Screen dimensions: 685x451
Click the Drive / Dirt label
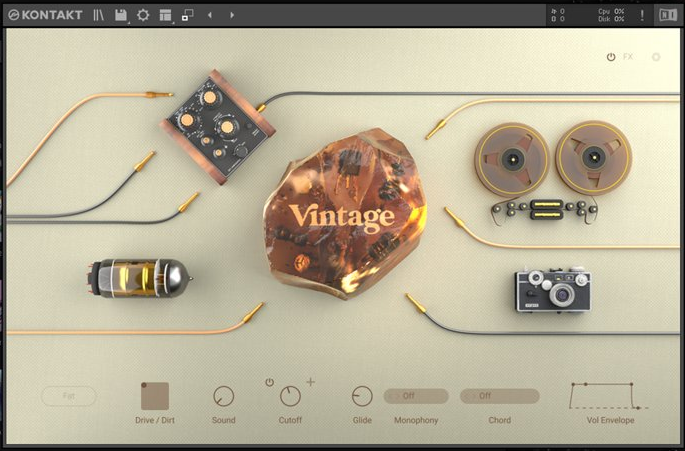click(x=155, y=420)
